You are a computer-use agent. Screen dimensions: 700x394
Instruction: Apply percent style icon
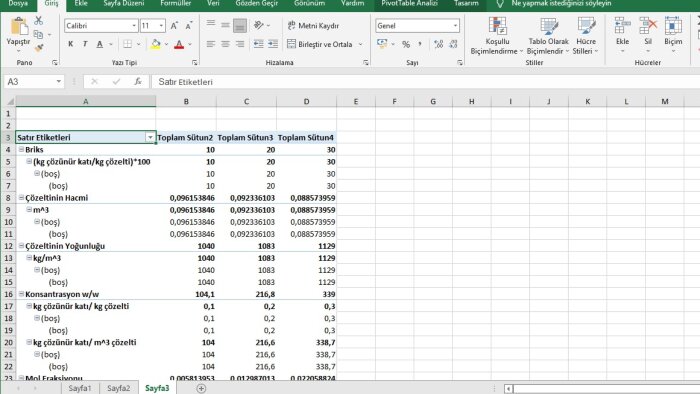click(x=406, y=44)
